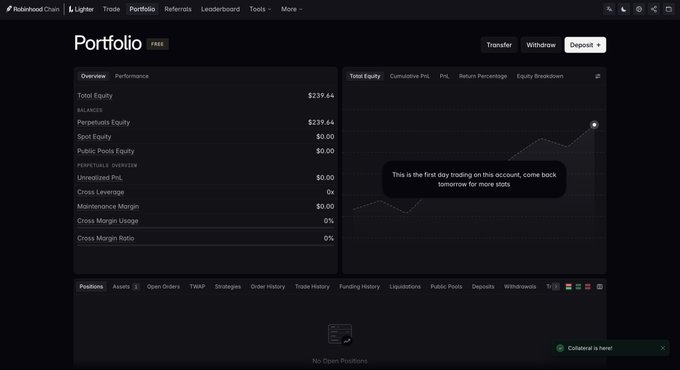The image size is (680, 370).
Task: Select the Total Equity chart tab
Action: [x=365, y=76]
